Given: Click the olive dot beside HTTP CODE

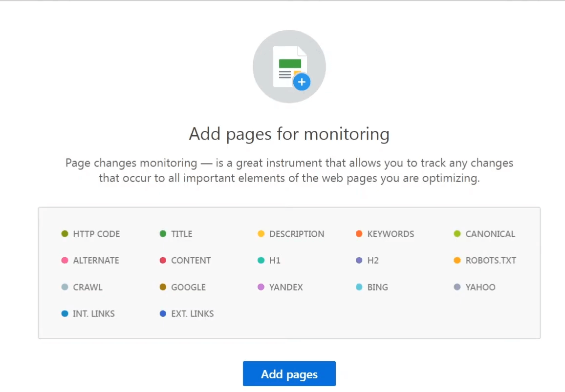Looking at the screenshot, I should (65, 234).
